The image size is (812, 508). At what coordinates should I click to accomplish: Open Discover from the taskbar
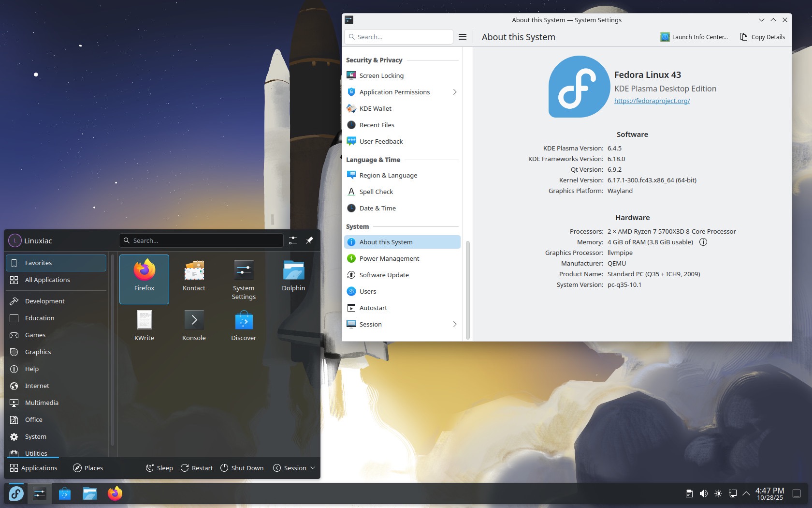click(65, 493)
